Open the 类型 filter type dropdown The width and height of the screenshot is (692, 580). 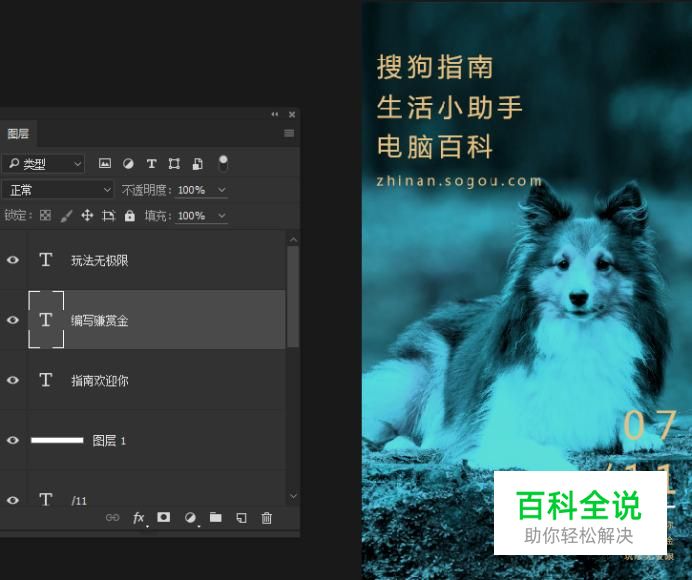[x=43, y=164]
